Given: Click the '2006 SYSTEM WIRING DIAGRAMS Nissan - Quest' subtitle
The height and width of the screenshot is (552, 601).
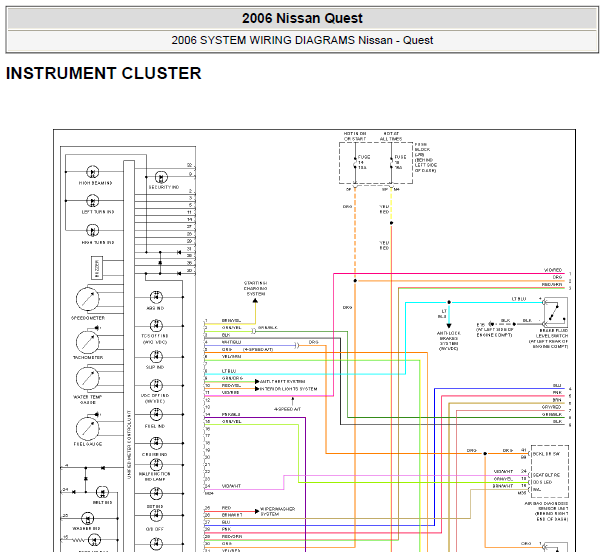Looking at the screenshot, I should coord(302,40).
